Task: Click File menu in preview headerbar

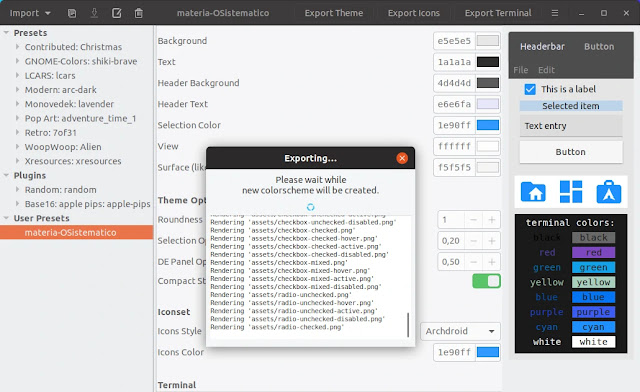Action: pos(520,70)
